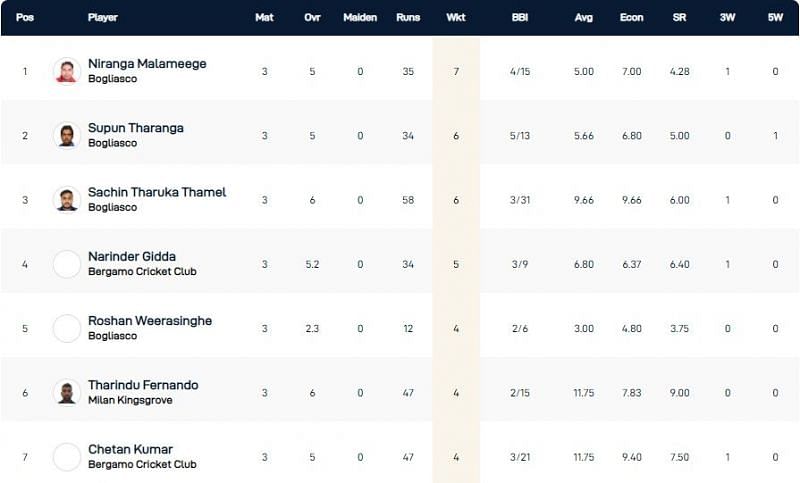Open Niranga Malameege player name link

(147, 64)
